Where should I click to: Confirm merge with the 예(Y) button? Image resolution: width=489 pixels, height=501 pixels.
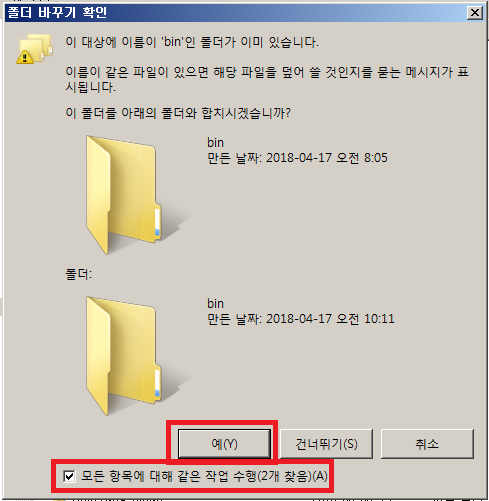coord(224,444)
